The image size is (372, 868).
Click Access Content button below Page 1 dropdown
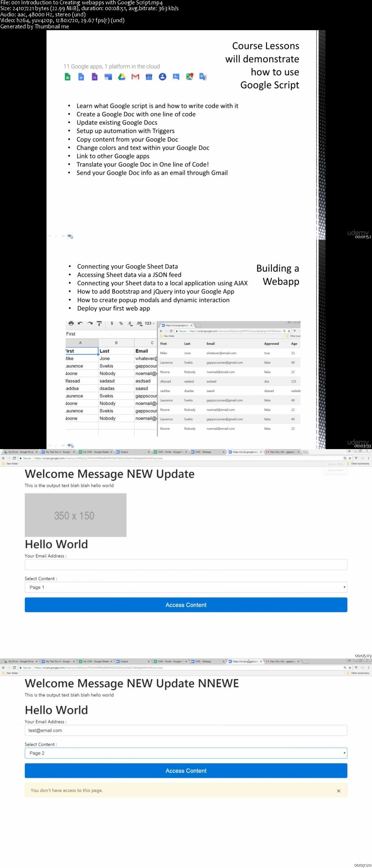click(x=186, y=605)
